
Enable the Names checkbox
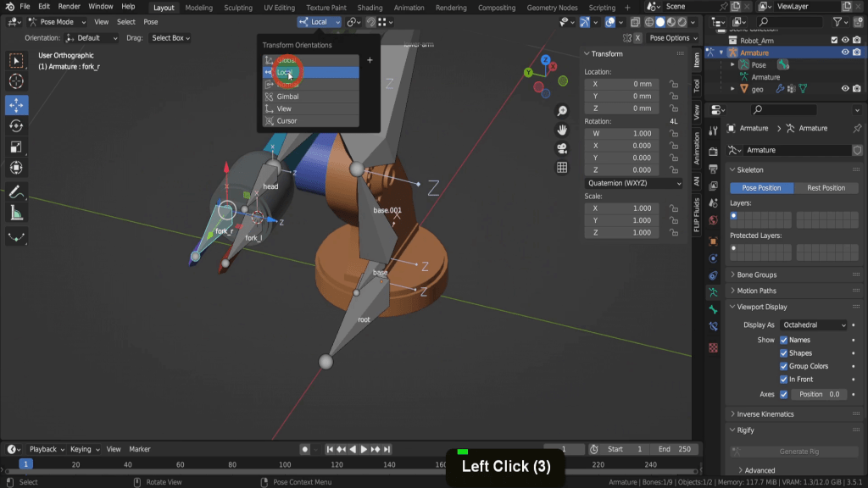click(x=783, y=340)
